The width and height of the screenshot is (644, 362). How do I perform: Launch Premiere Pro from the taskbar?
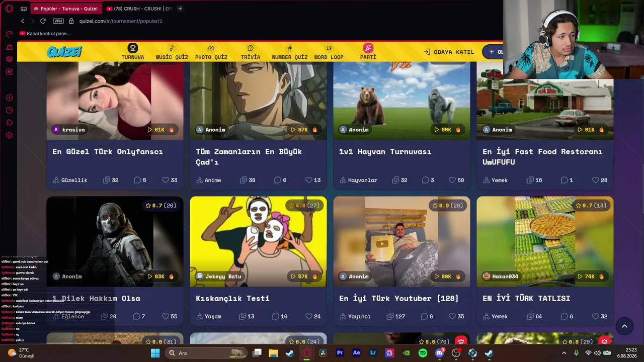coord(340,353)
